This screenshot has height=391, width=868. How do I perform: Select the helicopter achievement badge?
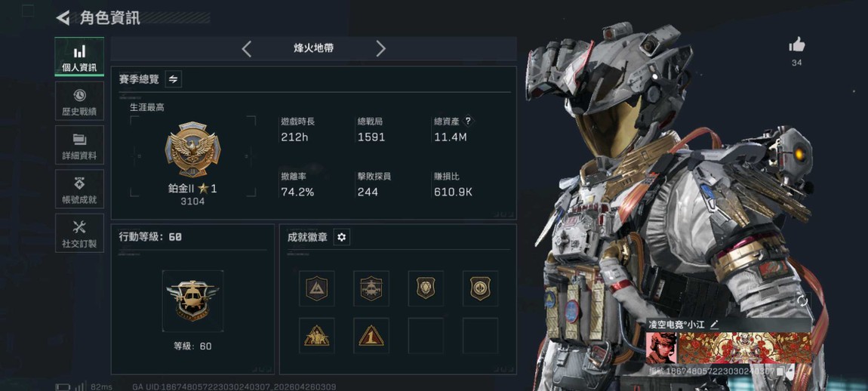371,288
